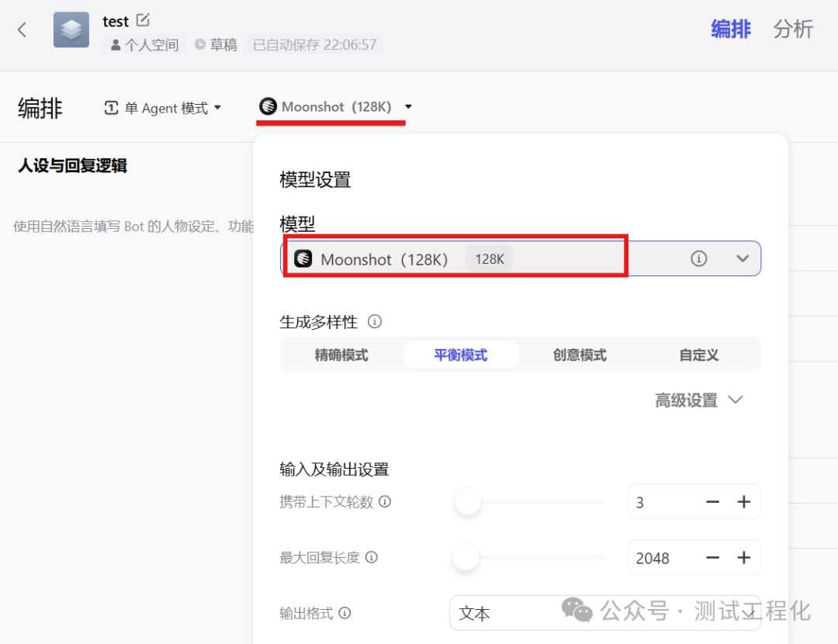Click the info icon beside 生成多样性

tap(375, 321)
